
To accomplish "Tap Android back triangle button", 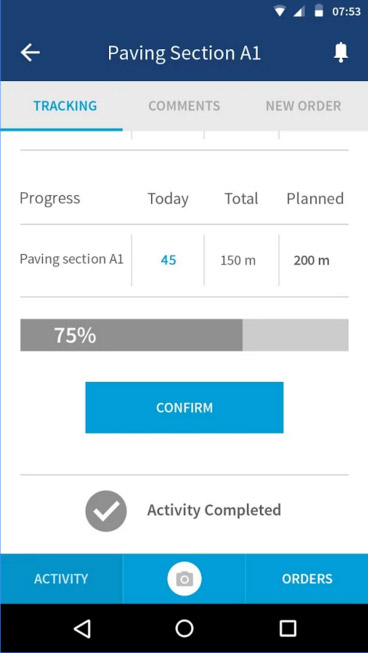I will tap(82, 628).
